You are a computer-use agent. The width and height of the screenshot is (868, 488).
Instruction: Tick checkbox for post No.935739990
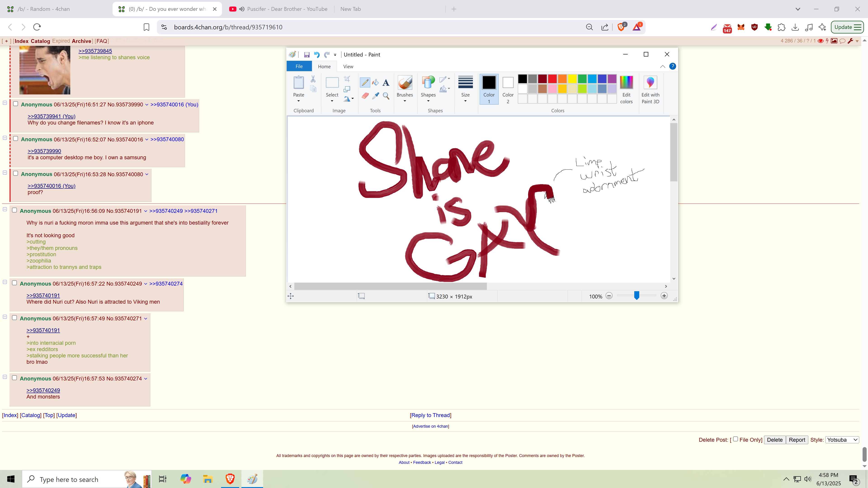[16, 104]
